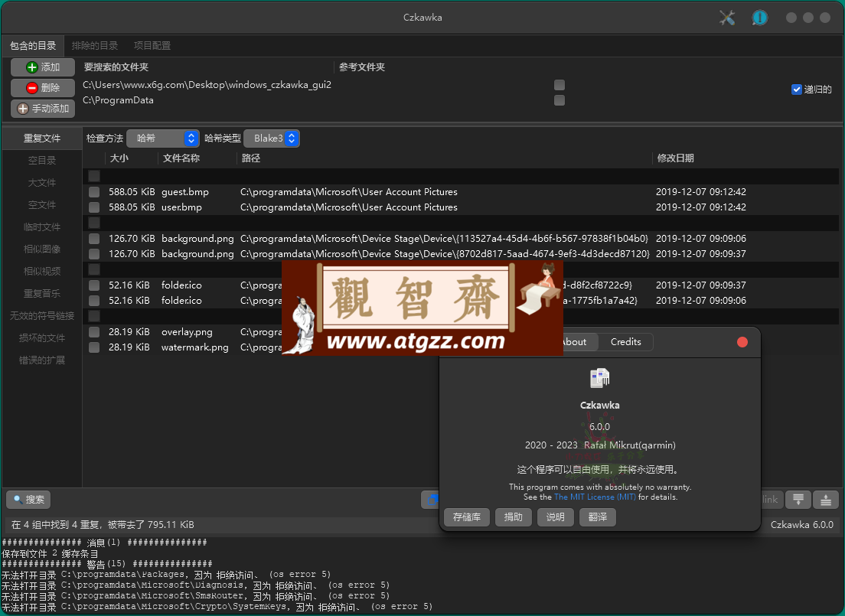Select 空目录 in the sidebar

point(42,161)
